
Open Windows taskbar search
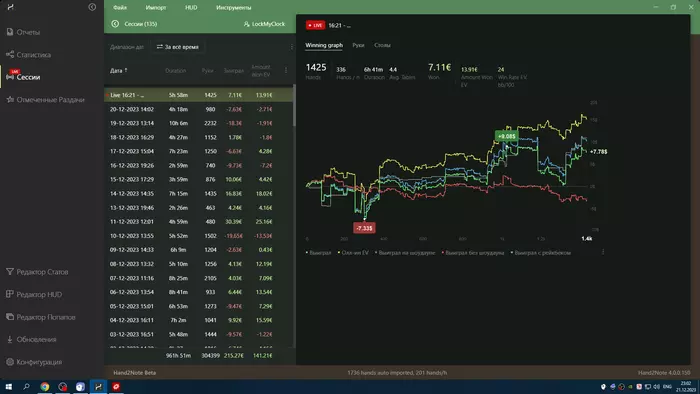coord(26,386)
